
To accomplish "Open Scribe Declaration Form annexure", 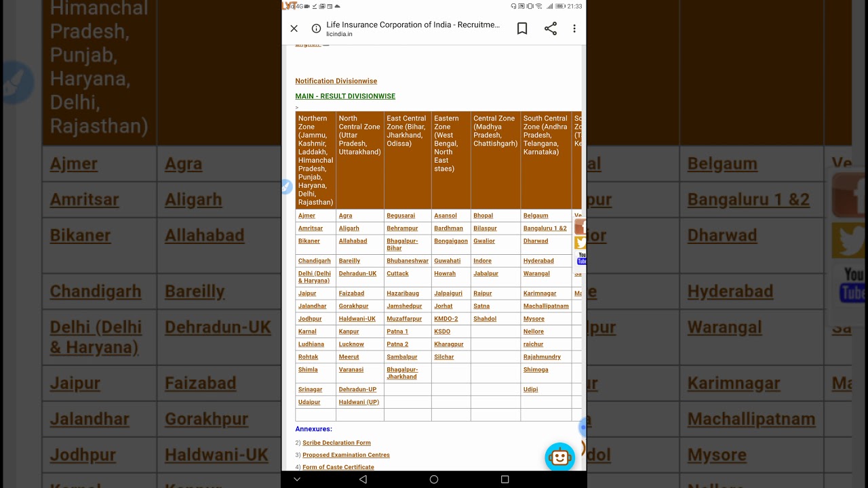I will pyautogui.click(x=336, y=443).
